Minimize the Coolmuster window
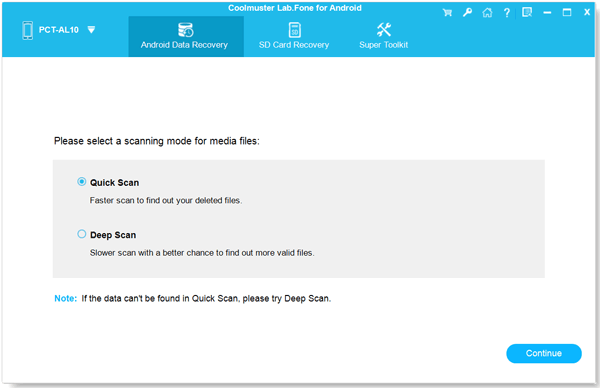The width and height of the screenshot is (600, 388). tap(547, 13)
